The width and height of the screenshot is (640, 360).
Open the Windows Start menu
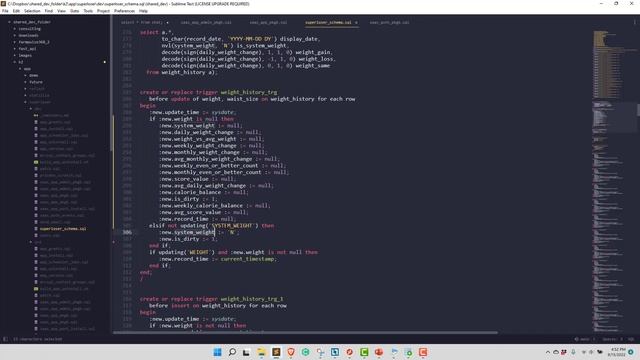coord(218,352)
